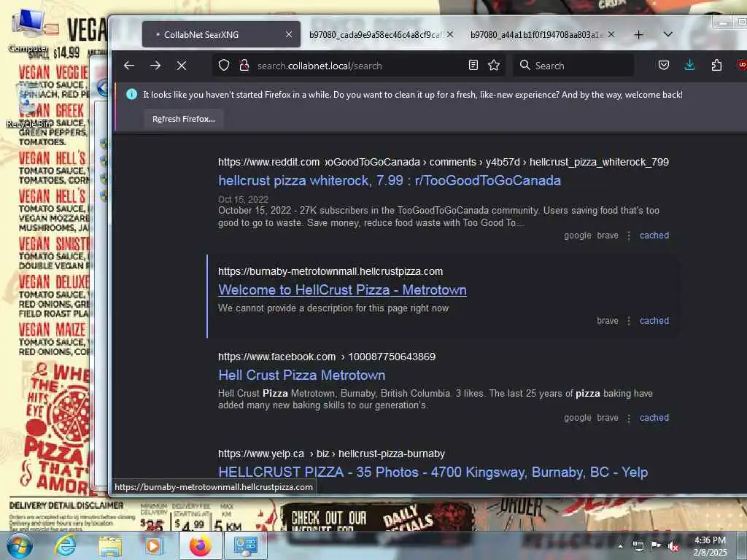Image resolution: width=747 pixels, height=560 pixels.
Task: Open the control panel window taskbar icon
Action: pyautogui.click(x=245, y=545)
